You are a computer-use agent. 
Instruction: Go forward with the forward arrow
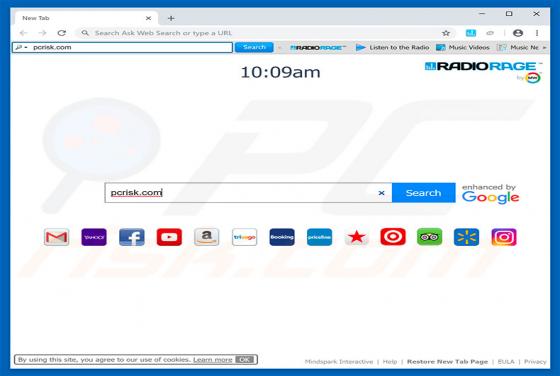42,33
